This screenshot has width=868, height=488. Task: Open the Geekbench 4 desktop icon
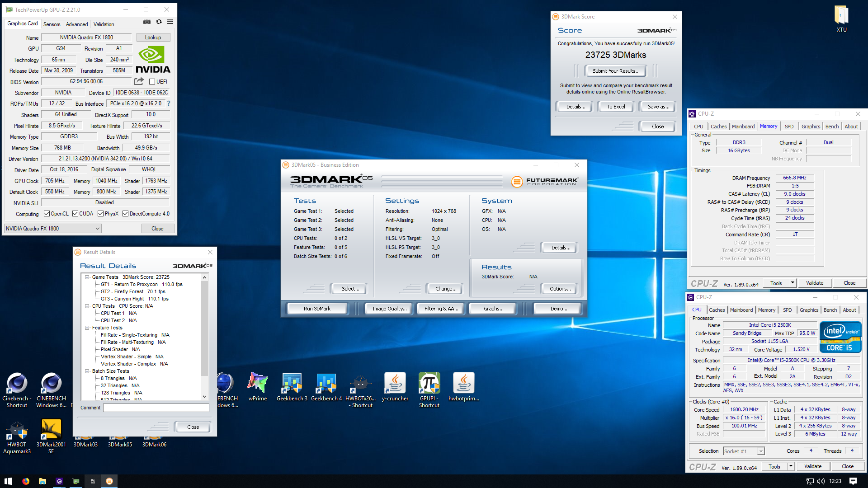tap(326, 387)
